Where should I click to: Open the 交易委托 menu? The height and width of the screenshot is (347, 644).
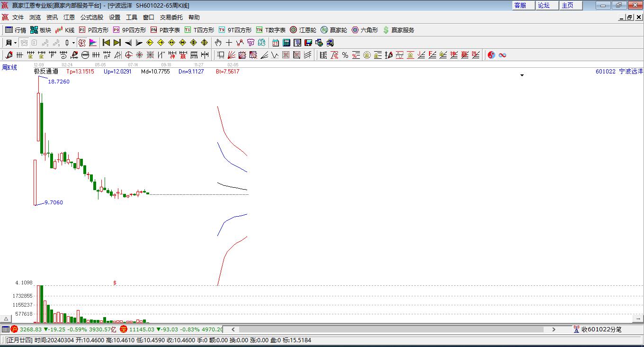(171, 17)
